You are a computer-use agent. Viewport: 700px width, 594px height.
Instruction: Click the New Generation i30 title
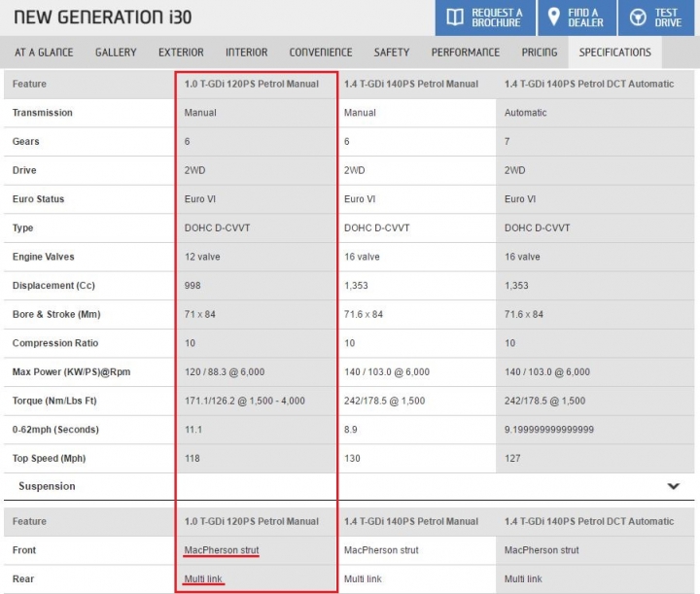click(x=103, y=17)
